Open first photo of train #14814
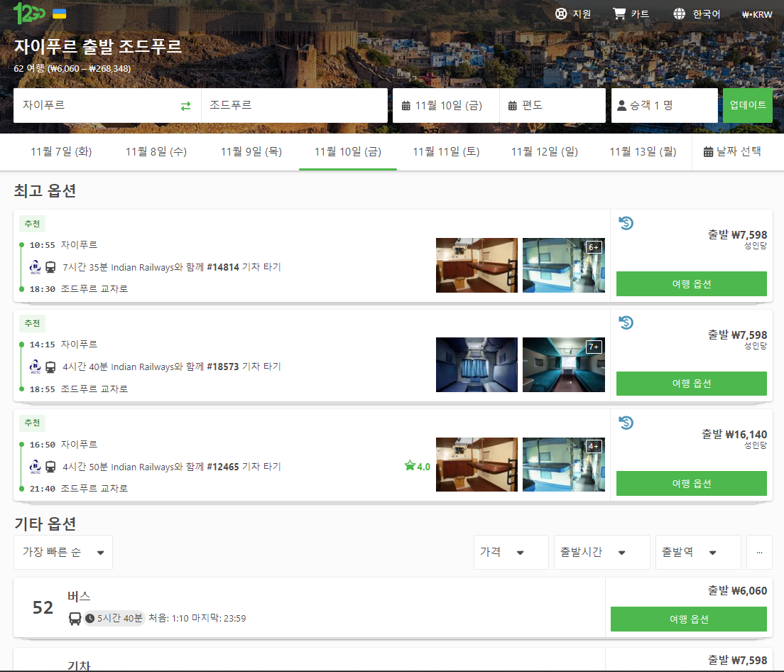 (477, 265)
